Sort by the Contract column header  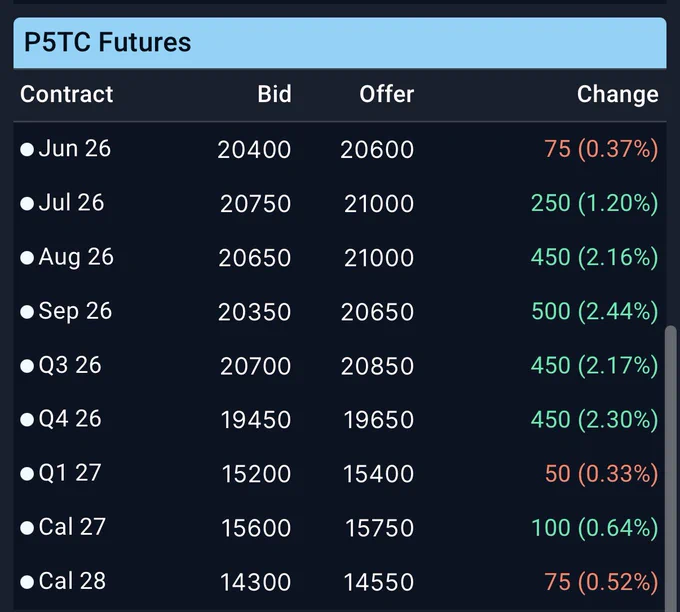66,94
